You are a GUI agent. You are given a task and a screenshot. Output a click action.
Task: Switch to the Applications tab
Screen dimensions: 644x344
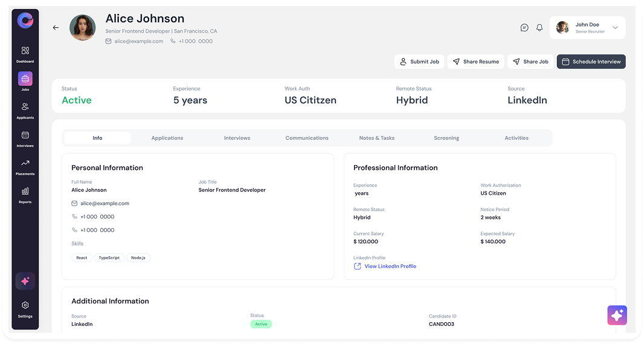click(x=167, y=138)
